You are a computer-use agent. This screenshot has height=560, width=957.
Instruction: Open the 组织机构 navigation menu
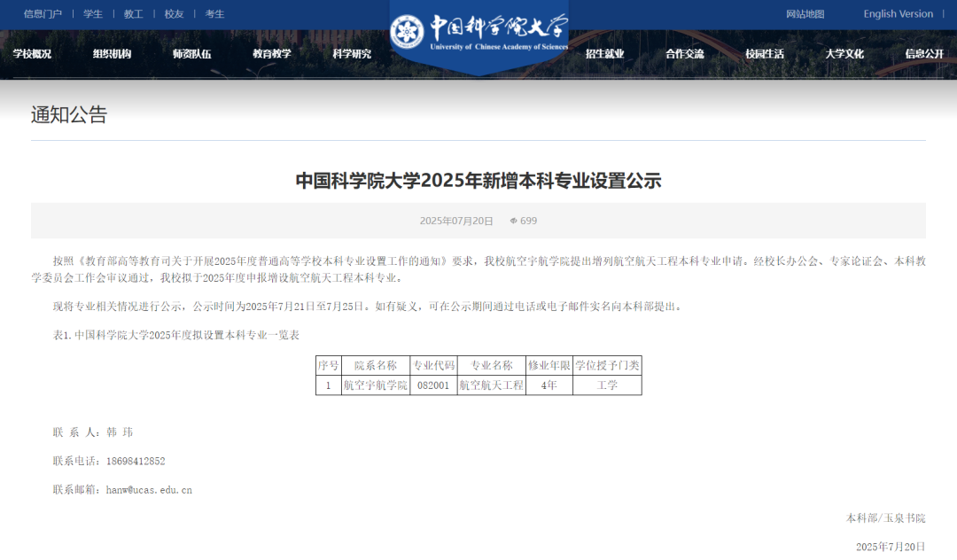tap(111, 53)
